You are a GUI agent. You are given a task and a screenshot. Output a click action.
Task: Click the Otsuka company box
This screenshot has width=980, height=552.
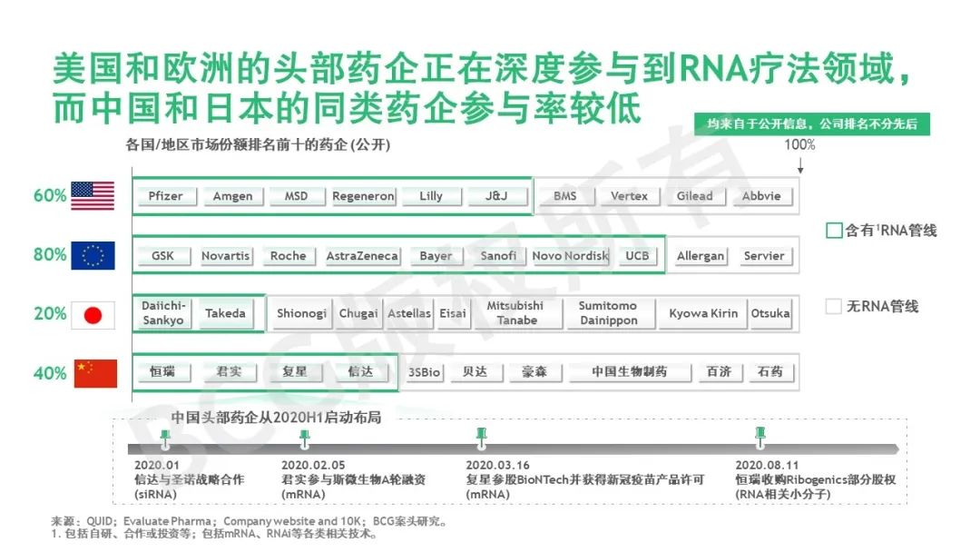770,313
